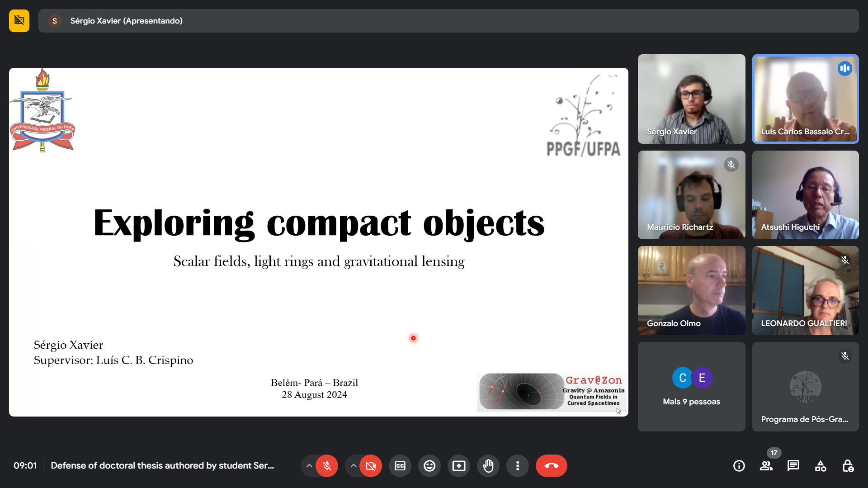Click the presentation-off icon at top left
This screenshot has width=868, height=488.
[x=19, y=21]
